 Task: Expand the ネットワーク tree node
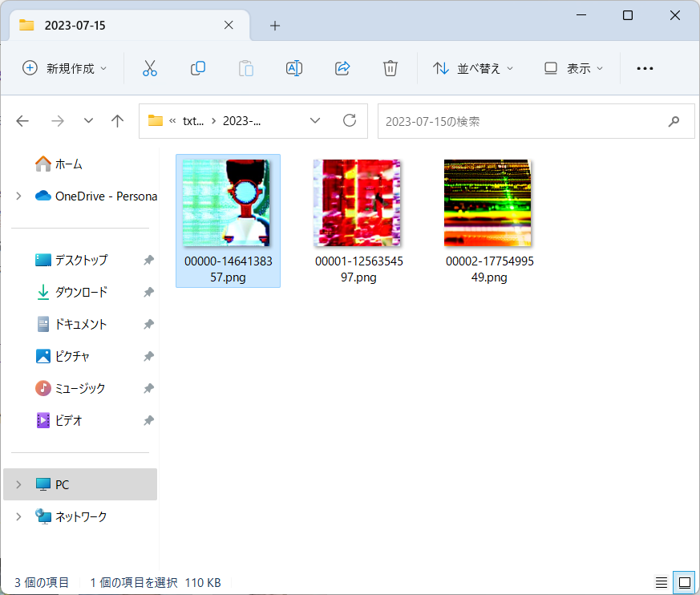tap(18, 516)
